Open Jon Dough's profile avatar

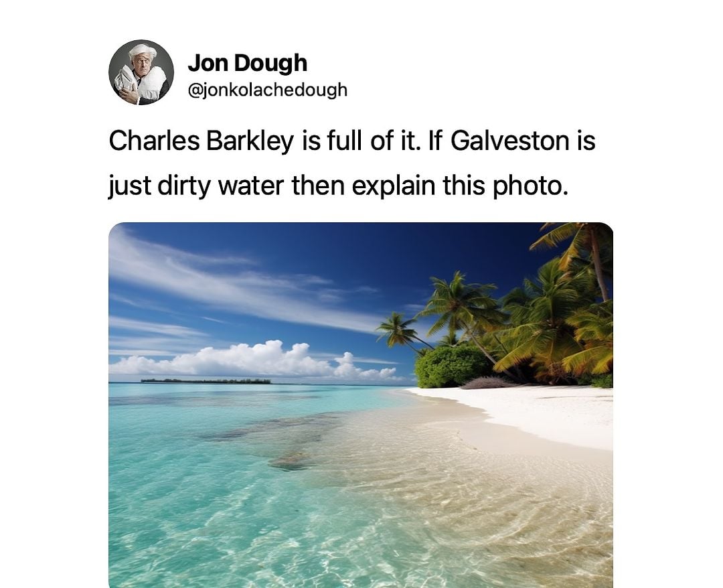click(141, 72)
